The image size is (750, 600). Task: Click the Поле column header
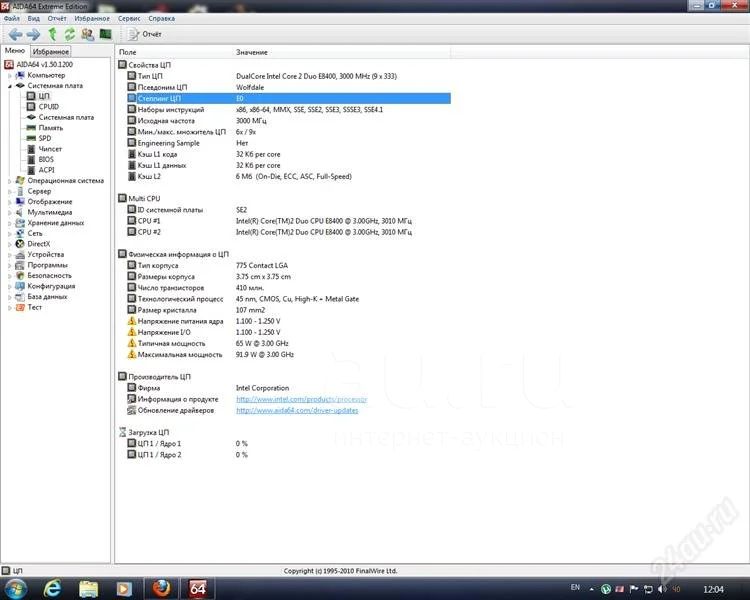coord(174,52)
